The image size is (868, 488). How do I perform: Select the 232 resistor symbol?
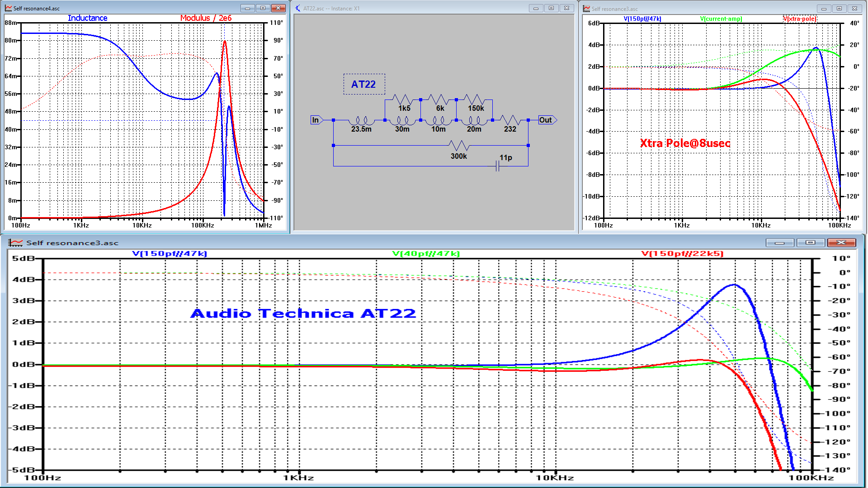click(x=510, y=120)
